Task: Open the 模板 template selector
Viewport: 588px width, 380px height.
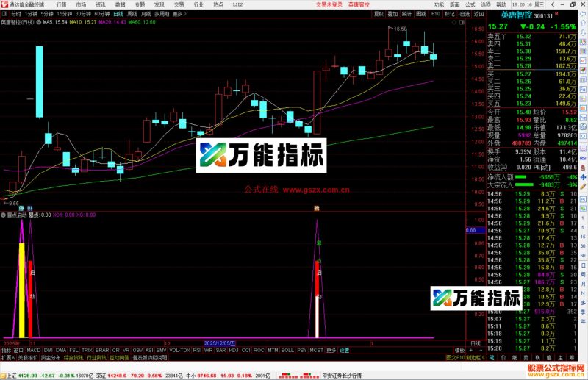Action: 460,350
